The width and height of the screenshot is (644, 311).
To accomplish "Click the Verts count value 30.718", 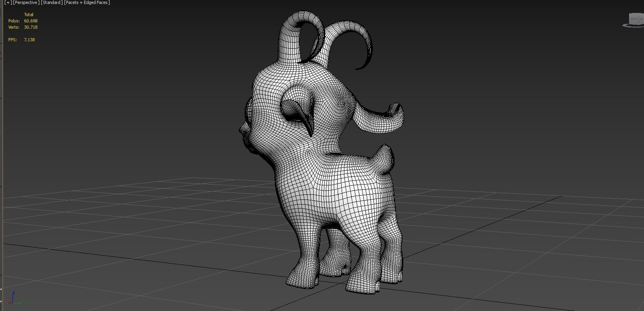I will pyautogui.click(x=31, y=27).
